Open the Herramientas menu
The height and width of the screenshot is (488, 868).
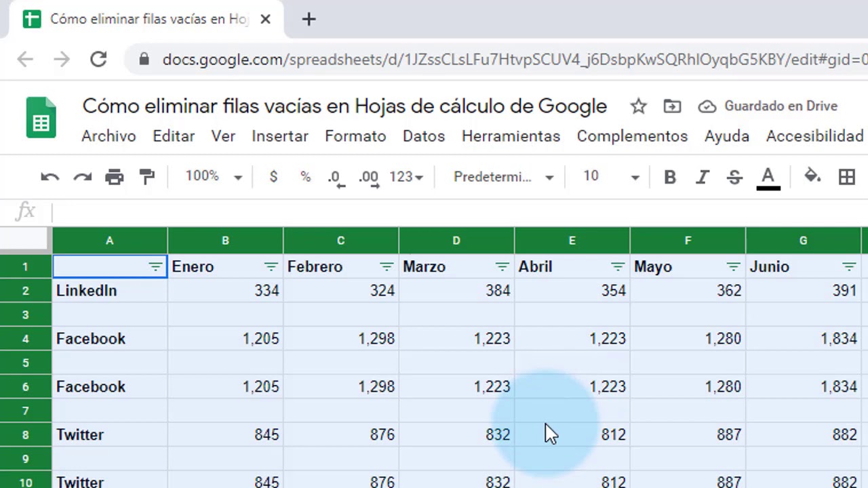click(511, 136)
